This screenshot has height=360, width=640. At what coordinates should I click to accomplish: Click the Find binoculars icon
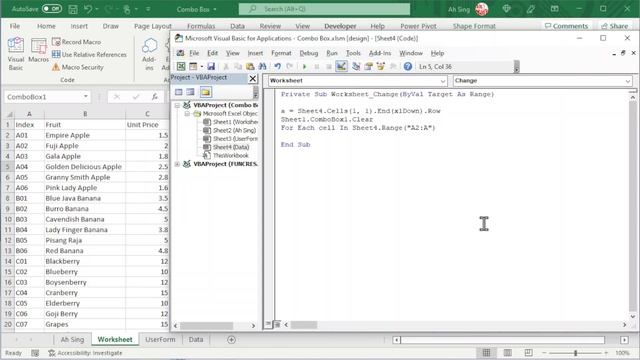(262, 66)
